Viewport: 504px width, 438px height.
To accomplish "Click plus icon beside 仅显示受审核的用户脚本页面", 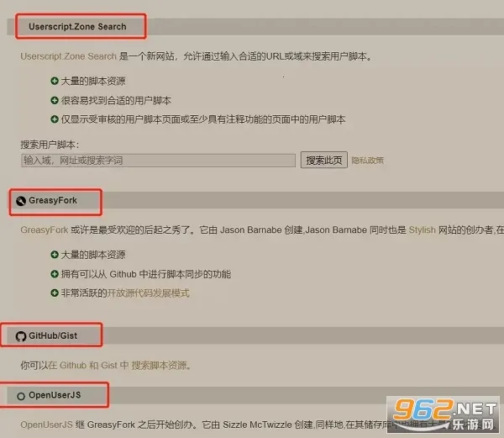I will (x=55, y=119).
